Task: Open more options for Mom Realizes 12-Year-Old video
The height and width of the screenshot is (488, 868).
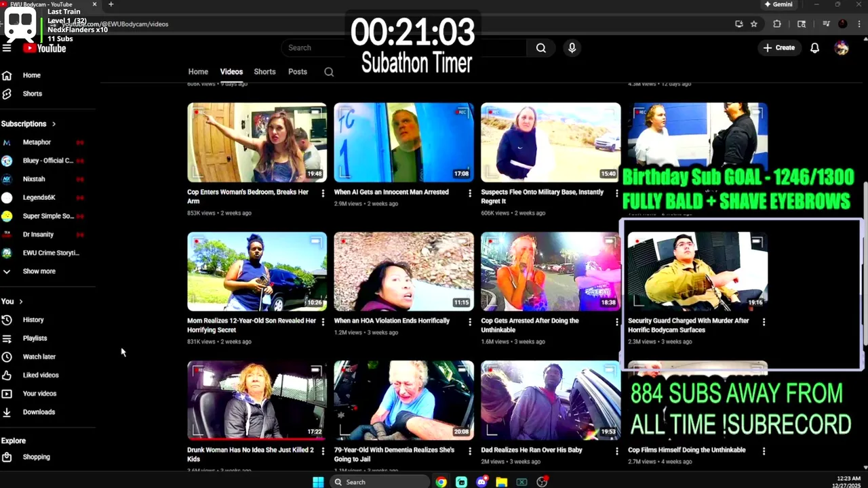Action: tap(323, 322)
